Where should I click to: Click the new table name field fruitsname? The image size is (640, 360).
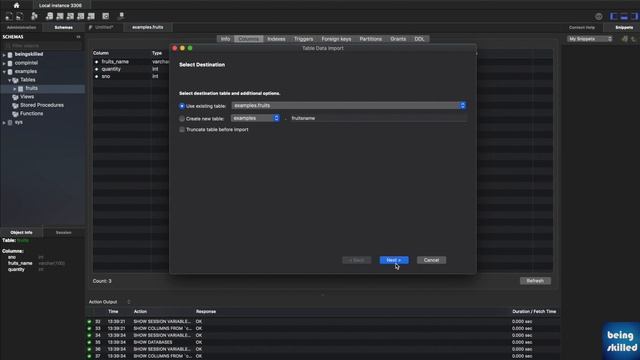click(378, 118)
